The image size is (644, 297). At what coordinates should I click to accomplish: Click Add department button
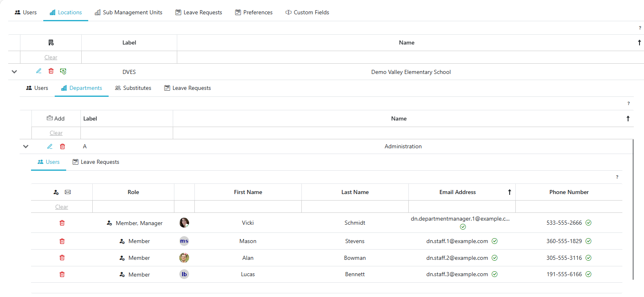tap(56, 118)
